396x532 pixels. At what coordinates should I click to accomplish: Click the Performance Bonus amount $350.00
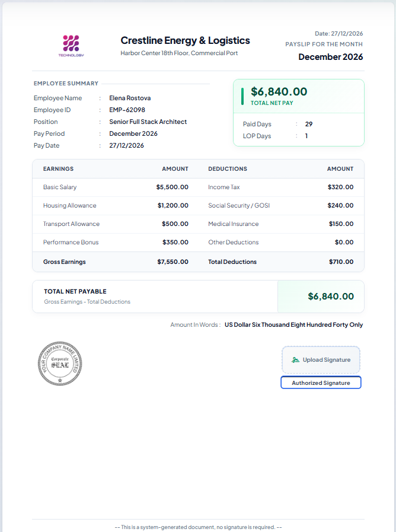point(175,242)
